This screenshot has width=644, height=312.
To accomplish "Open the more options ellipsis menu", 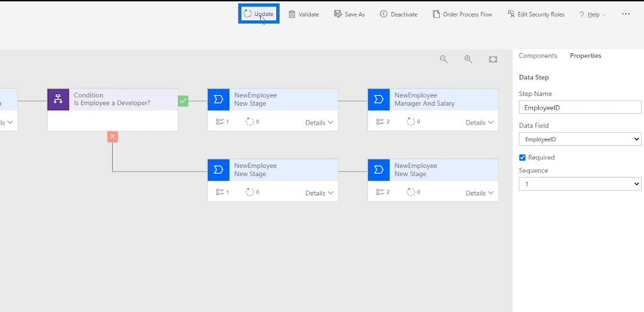I will click(626, 14).
